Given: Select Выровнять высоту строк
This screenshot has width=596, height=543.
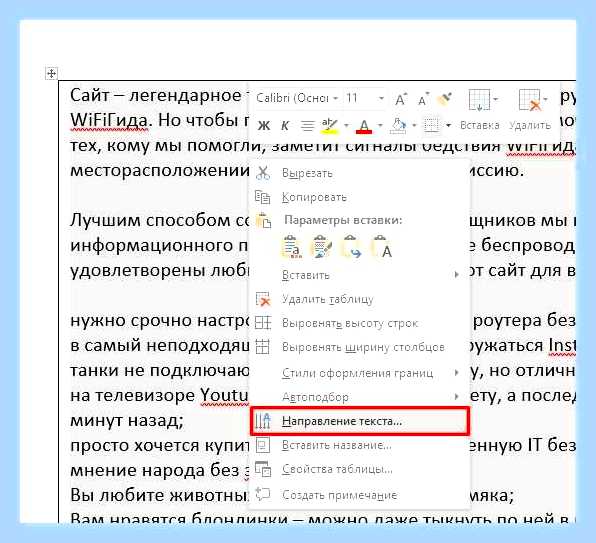Looking at the screenshot, I should click(359, 323).
